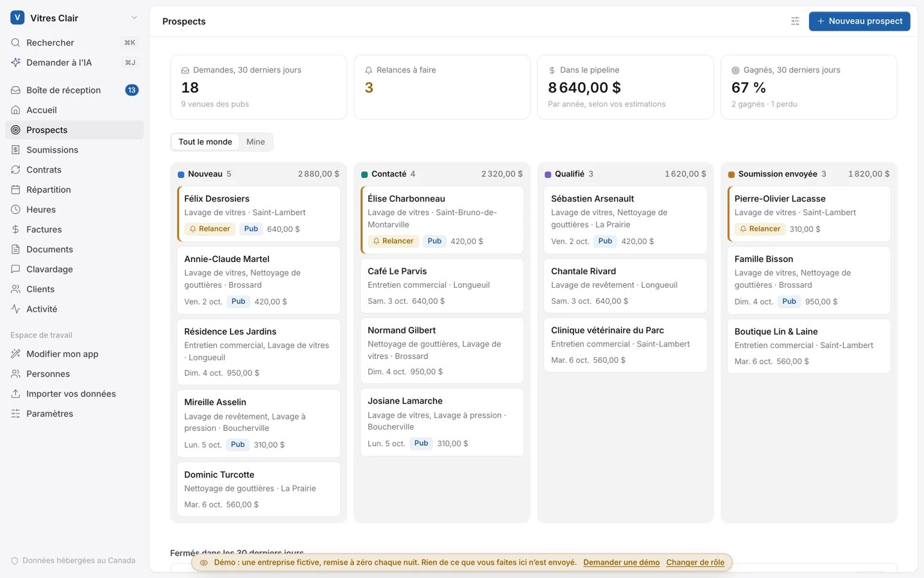The height and width of the screenshot is (578, 924).
Task: Click the Clients people icon
Action: (x=15, y=289)
